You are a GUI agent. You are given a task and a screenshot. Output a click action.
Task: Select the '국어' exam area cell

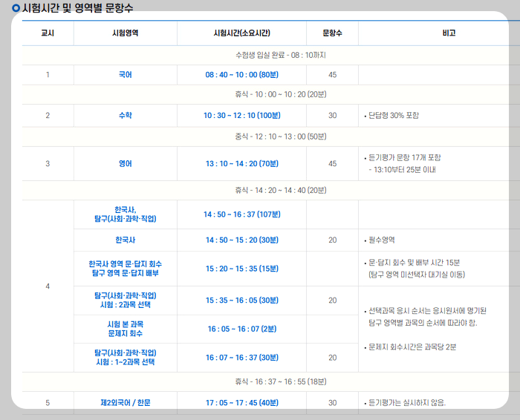126,75
